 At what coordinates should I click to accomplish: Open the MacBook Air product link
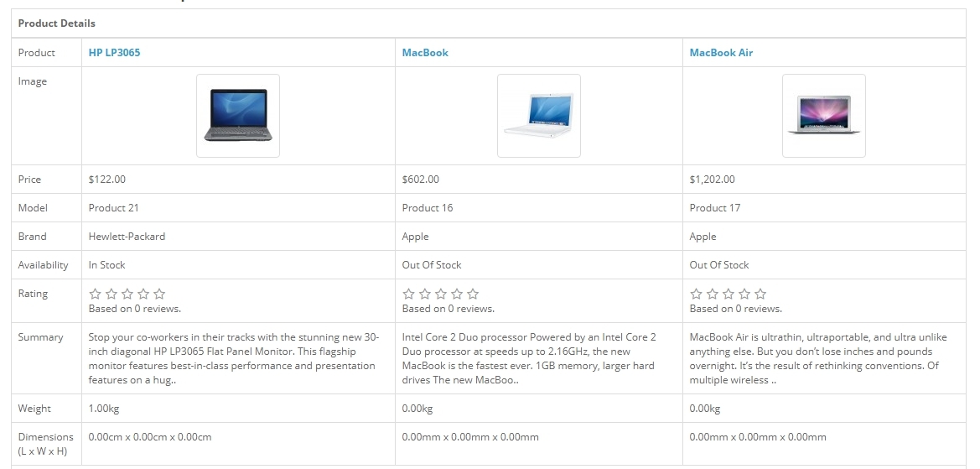click(721, 53)
